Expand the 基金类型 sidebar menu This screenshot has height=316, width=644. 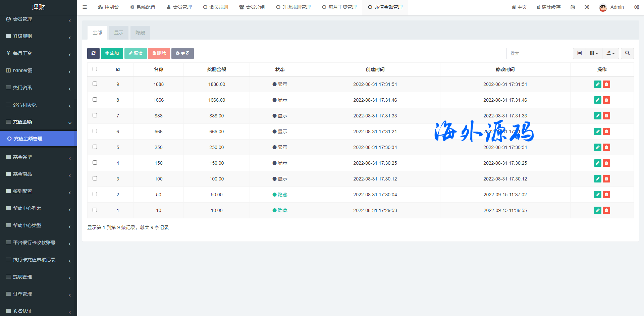click(x=39, y=157)
